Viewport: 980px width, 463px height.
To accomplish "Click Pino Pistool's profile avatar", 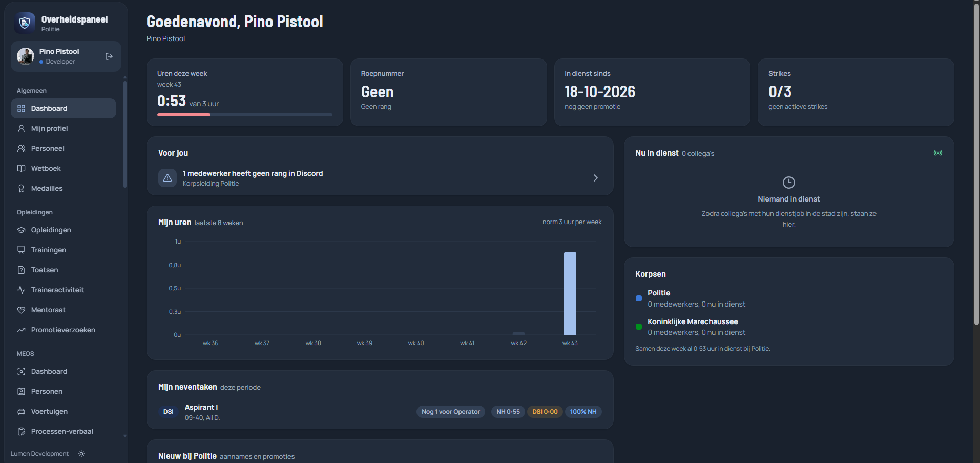I will pyautogui.click(x=26, y=56).
